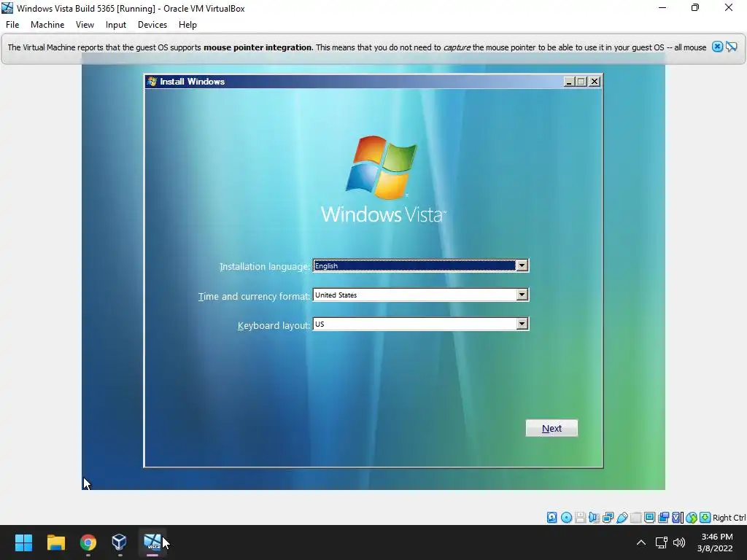The height and width of the screenshot is (560, 747).
Task: Minimize the Install Windows dialog
Action: pos(569,82)
